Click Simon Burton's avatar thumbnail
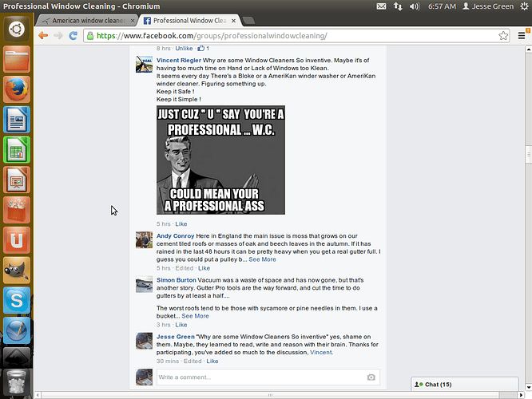The height and width of the screenshot is (399, 532). [x=145, y=284]
